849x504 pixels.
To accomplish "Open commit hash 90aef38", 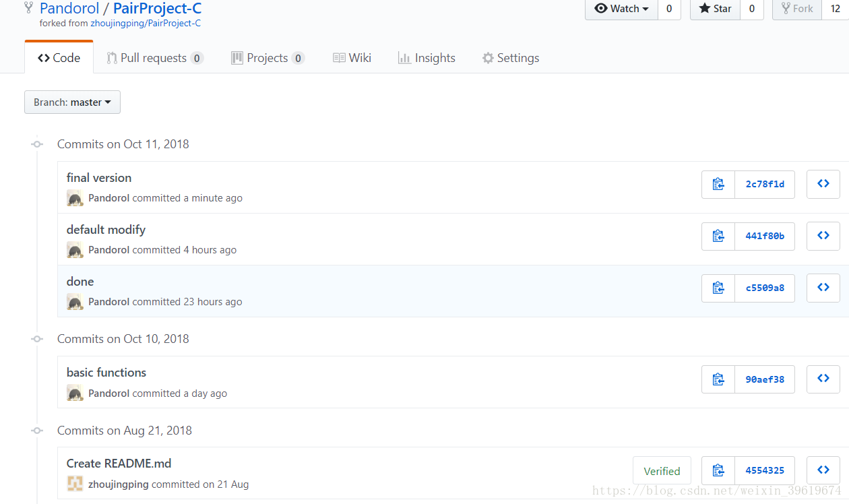I will (x=765, y=379).
